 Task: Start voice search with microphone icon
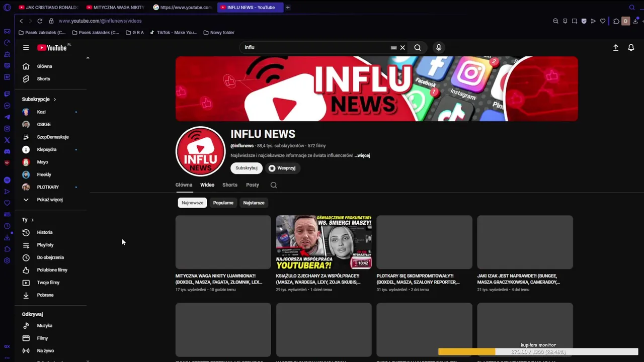pos(439,47)
